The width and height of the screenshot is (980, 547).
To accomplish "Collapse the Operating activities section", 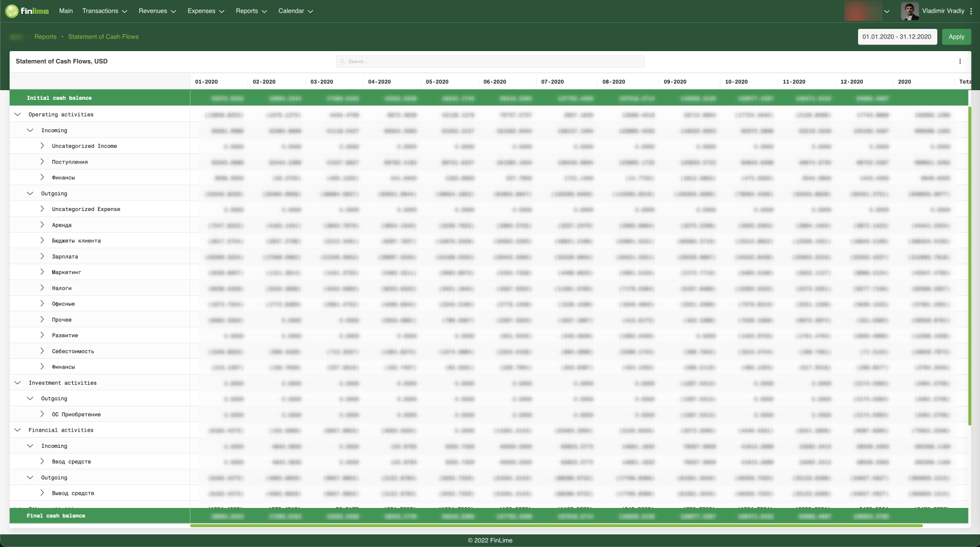I will pyautogui.click(x=17, y=114).
